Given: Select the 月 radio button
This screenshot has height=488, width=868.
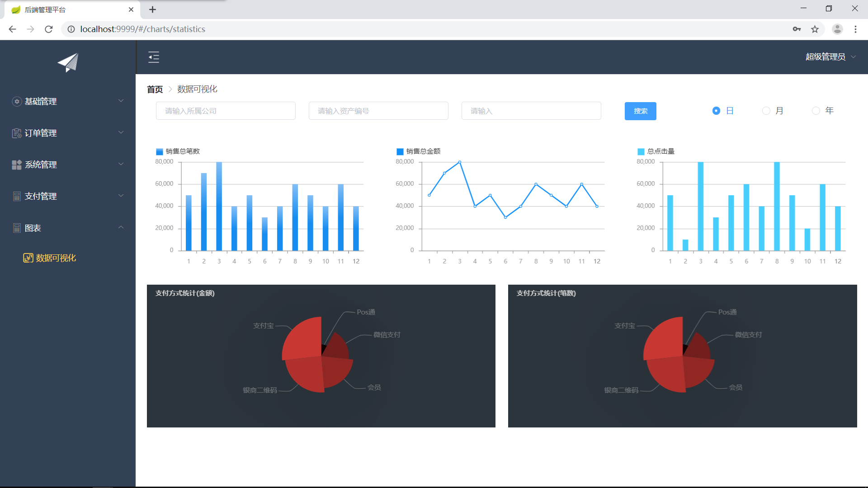Looking at the screenshot, I should [766, 111].
